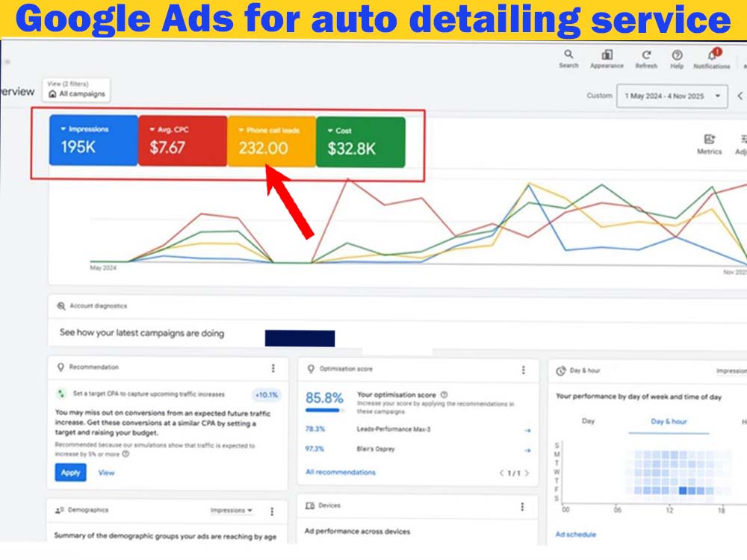Open the chart Metrics icon
This screenshot has width=747, height=560.
(x=710, y=144)
